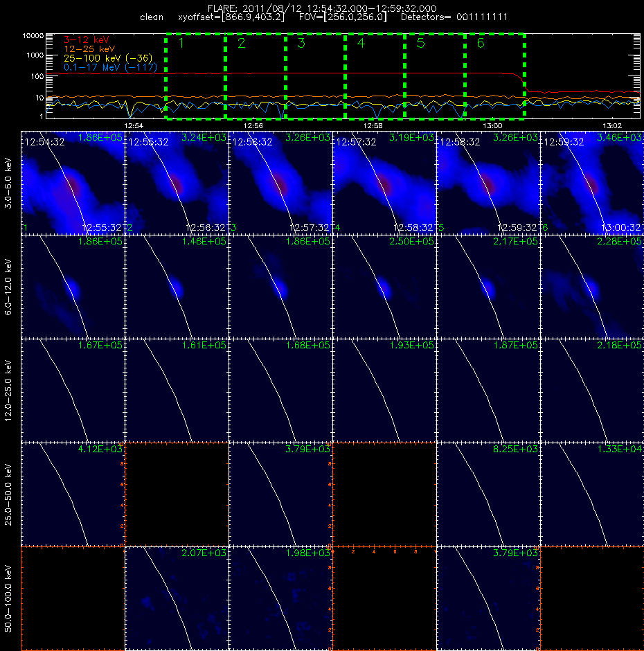Screen dimensions: 644x651
Task: Click the 12:57:32 start time in fourth column
Action: [356, 143]
